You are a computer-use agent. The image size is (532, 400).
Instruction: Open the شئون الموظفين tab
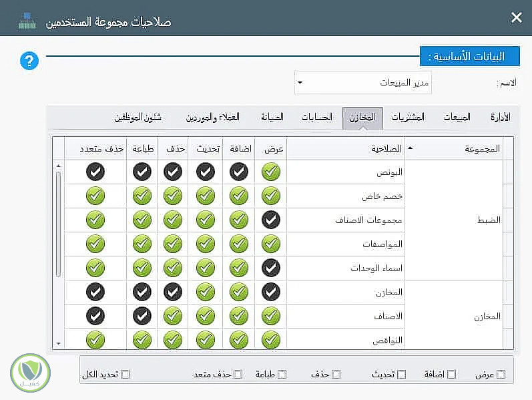(x=138, y=118)
